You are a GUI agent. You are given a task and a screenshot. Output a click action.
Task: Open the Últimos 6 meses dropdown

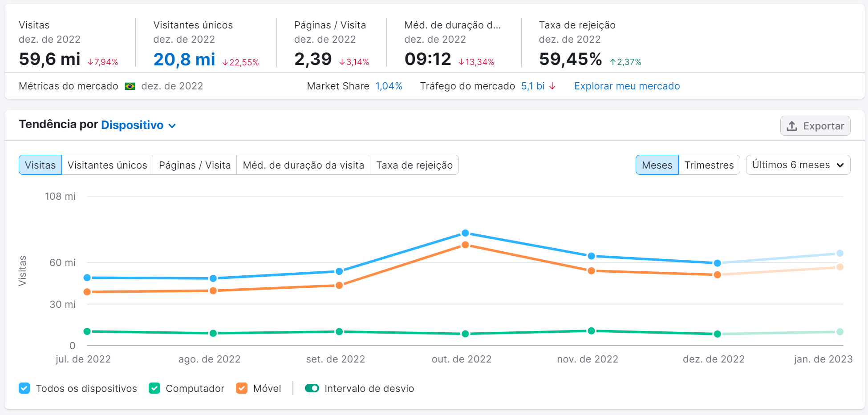(x=798, y=165)
